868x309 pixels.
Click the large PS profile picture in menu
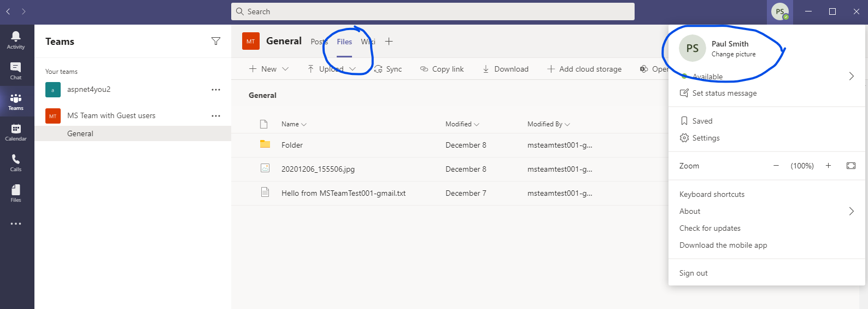[x=693, y=48]
